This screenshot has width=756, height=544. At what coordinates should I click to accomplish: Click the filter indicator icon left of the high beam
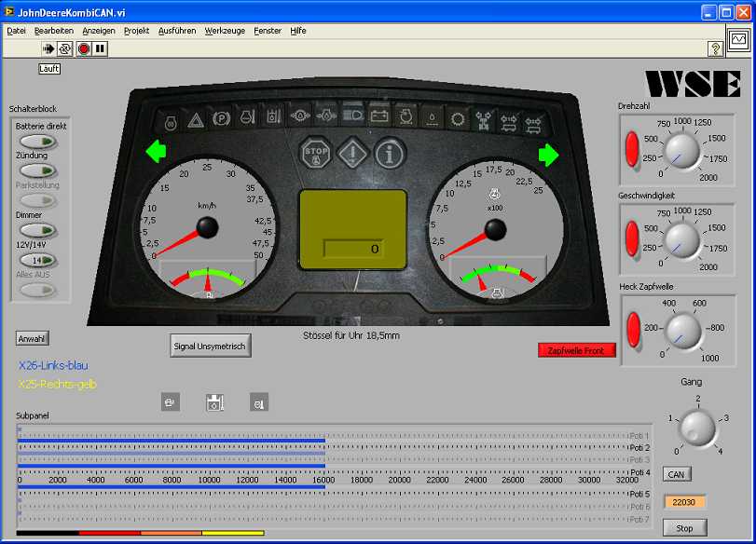[x=326, y=116]
